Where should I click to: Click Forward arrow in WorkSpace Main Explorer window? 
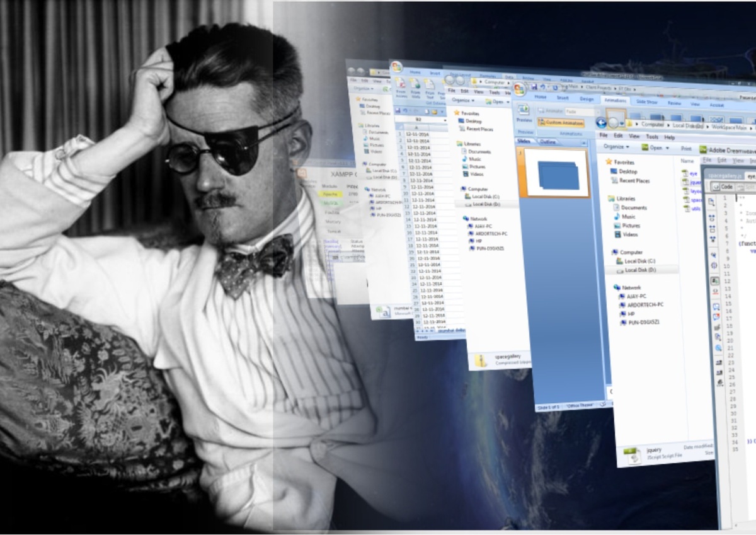pyautogui.click(x=614, y=123)
